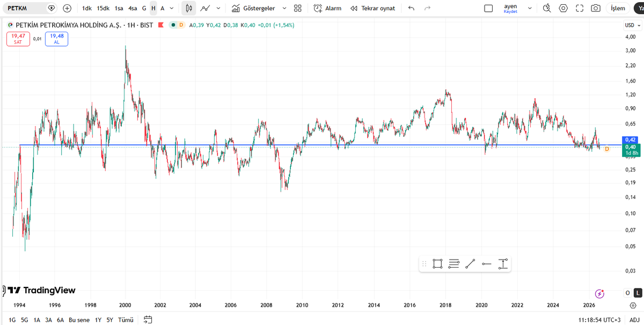644x325 pixels.
Task: Select the Fibonacci retracement lines tool
Action: pos(453,263)
